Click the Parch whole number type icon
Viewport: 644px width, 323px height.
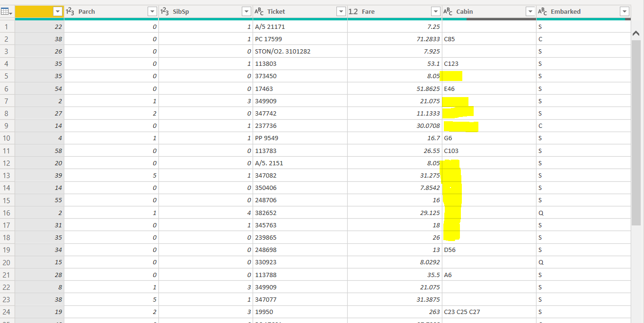(70, 11)
